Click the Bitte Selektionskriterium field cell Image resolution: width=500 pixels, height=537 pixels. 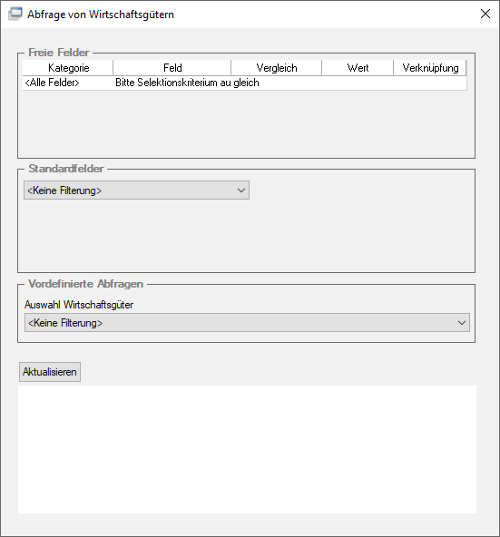pos(172,83)
